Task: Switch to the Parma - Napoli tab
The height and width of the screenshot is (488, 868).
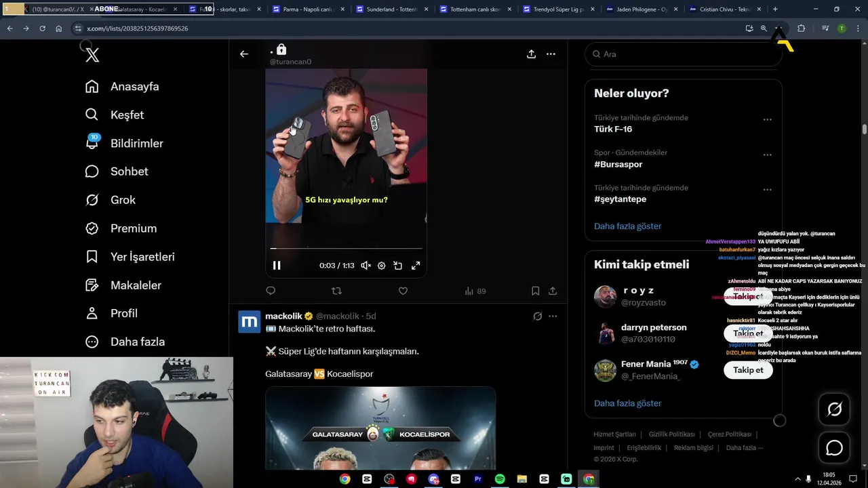Action: 309,9
